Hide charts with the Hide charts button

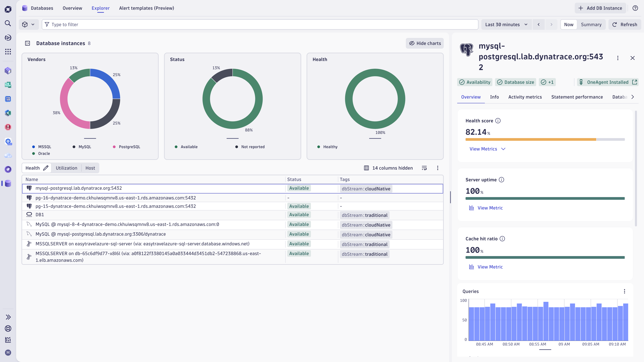coord(424,43)
